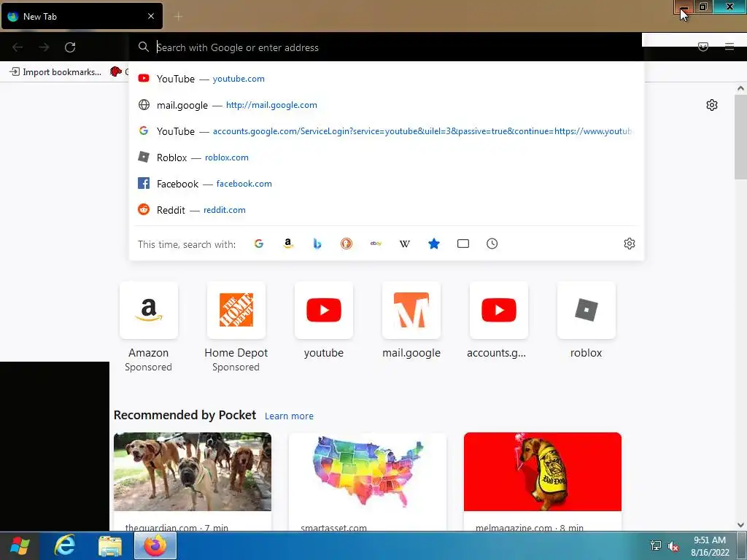The height and width of the screenshot is (560, 747).
Task: Select the Facebook facebook.com suggestion
Action: [387, 183]
